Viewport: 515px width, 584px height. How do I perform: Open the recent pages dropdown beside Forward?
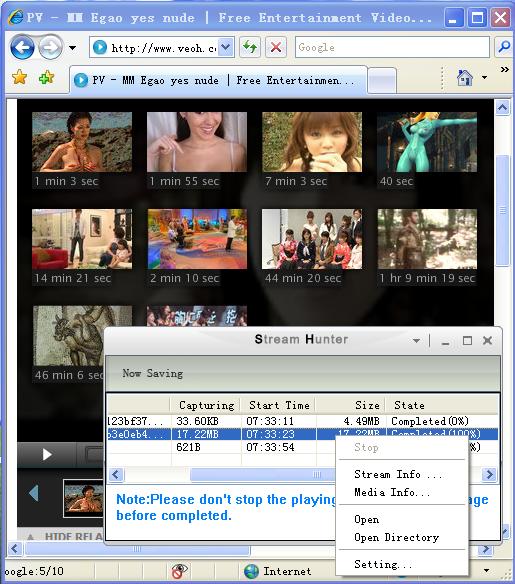(73, 48)
